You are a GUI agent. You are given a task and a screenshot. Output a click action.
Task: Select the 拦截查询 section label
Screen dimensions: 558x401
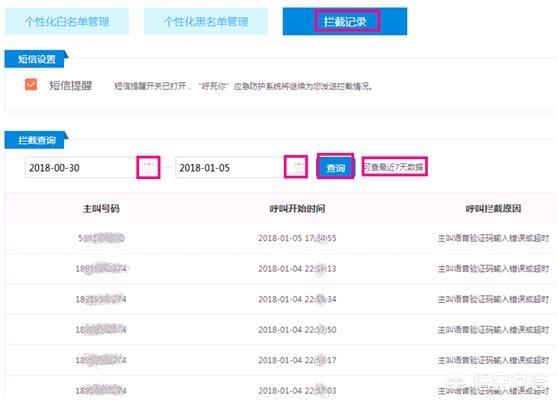[x=37, y=140]
